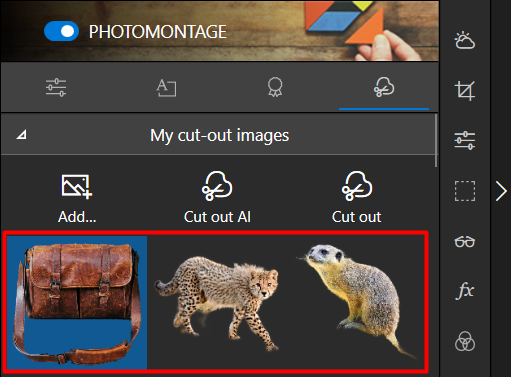Click the Add... image icon
The height and width of the screenshot is (377, 511).
click(77, 187)
